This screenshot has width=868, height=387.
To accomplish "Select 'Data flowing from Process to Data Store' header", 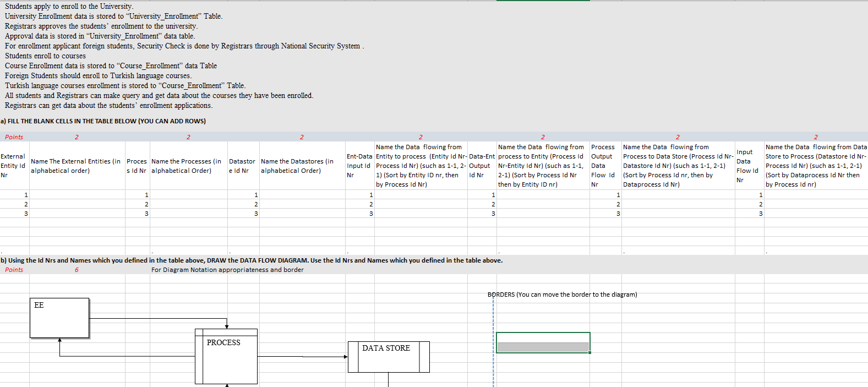I will pyautogui.click(x=678, y=166).
